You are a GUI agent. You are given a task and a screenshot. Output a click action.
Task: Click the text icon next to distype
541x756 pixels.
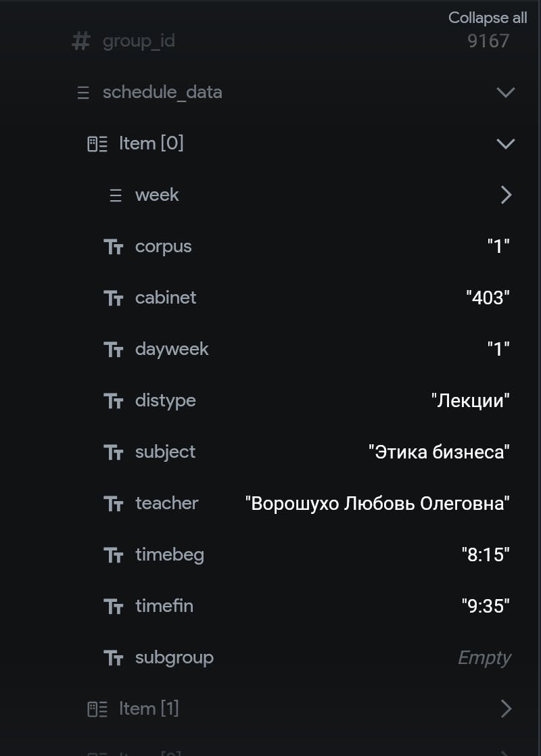click(x=114, y=401)
